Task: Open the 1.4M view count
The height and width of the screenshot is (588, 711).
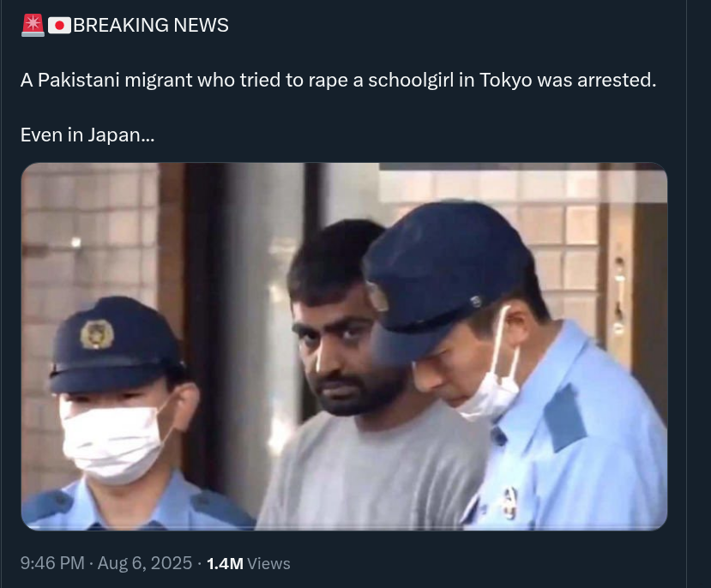Action: click(x=225, y=563)
